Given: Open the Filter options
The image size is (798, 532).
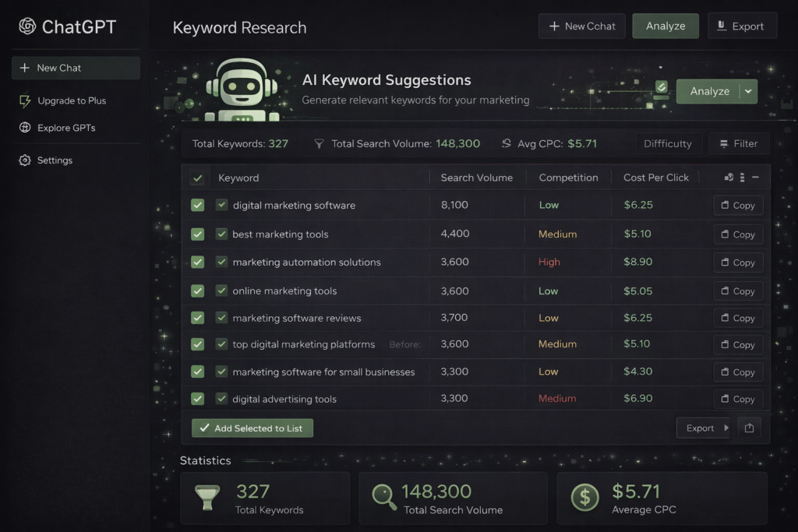Looking at the screenshot, I should click(738, 143).
